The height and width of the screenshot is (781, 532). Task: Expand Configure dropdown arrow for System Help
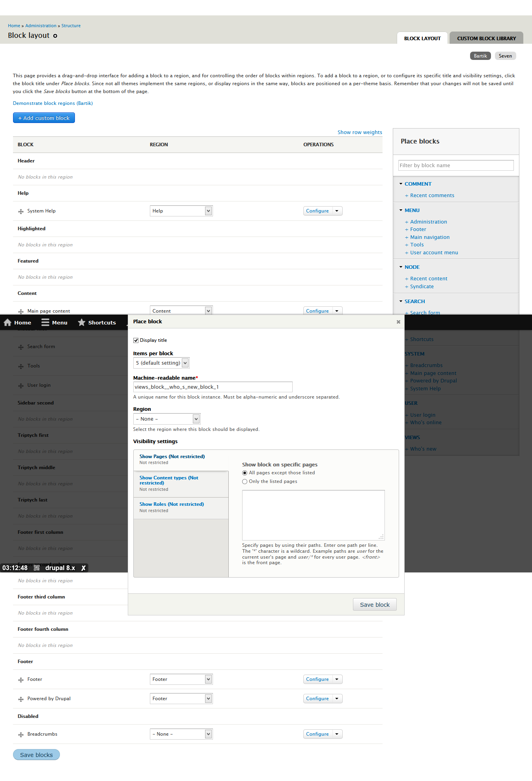(337, 211)
